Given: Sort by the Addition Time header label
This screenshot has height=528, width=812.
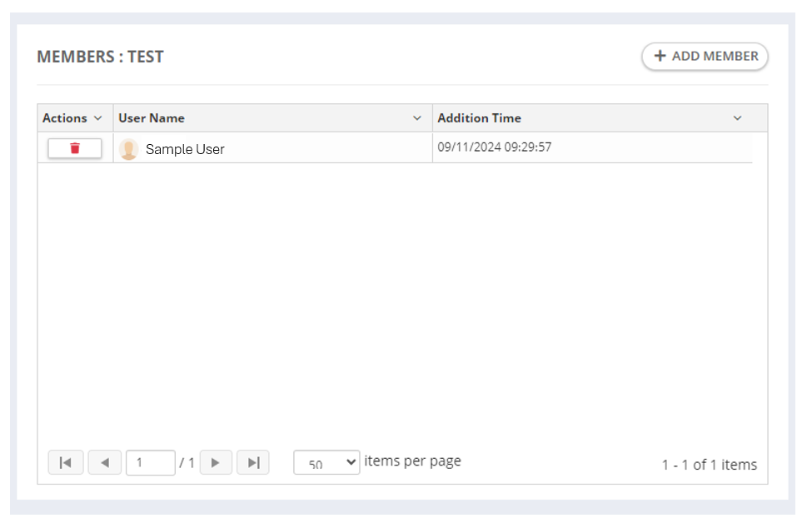Looking at the screenshot, I should pos(480,118).
